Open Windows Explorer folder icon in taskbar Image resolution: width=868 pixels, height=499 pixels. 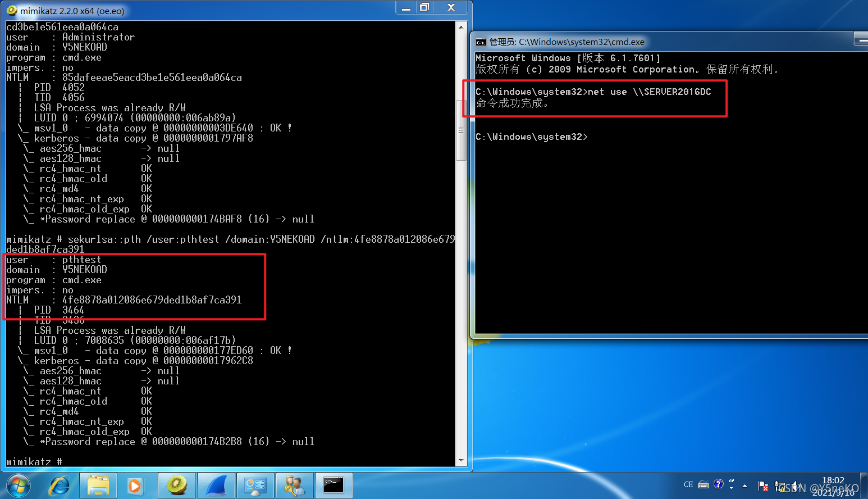98,486
